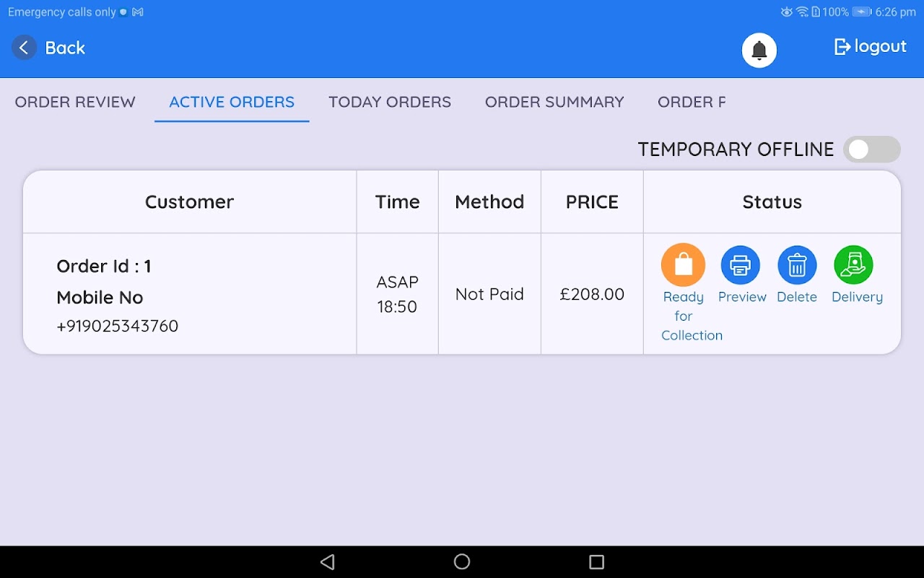Tap the Back text label
The image size is (924, 578).
point(65,48)
